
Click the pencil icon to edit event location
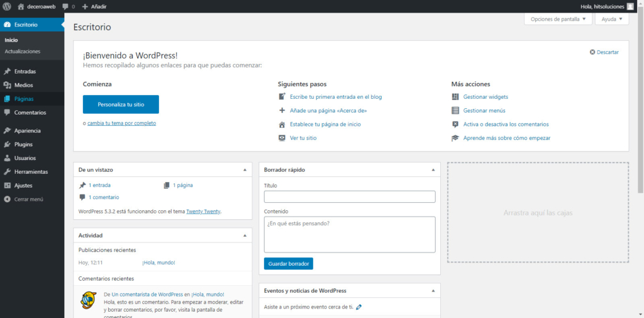(x=359, y=307)
